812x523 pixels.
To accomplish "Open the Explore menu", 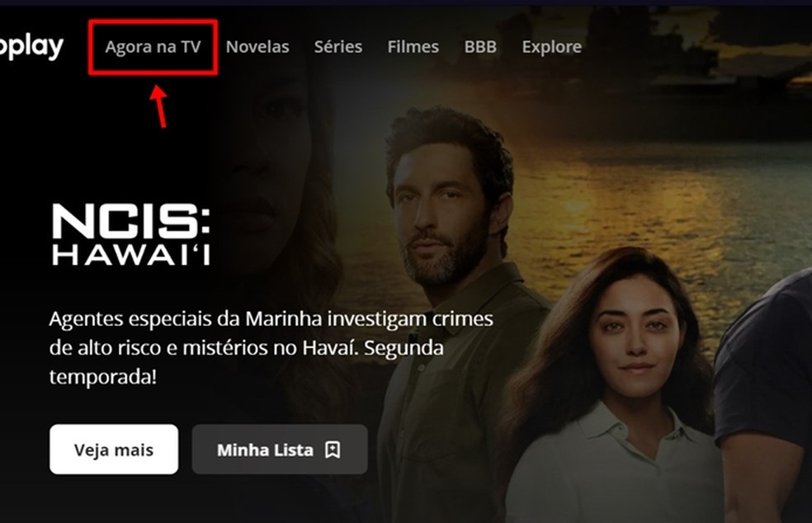I will [x=551, y=47].
